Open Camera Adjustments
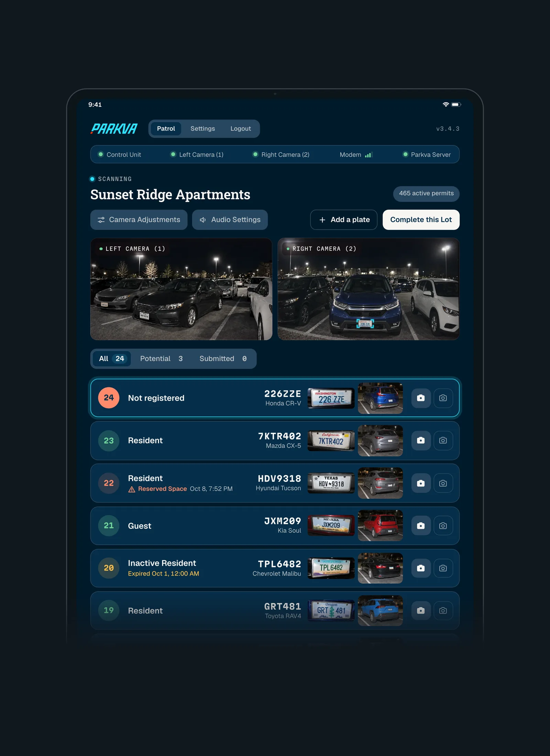This screenshot has height=756, width=550. [139, 220]
